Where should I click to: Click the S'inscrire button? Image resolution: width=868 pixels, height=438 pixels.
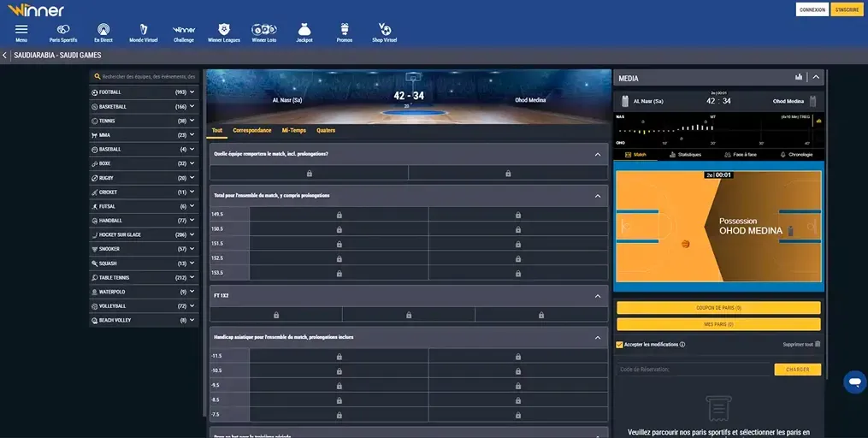[x=847, y=9]
